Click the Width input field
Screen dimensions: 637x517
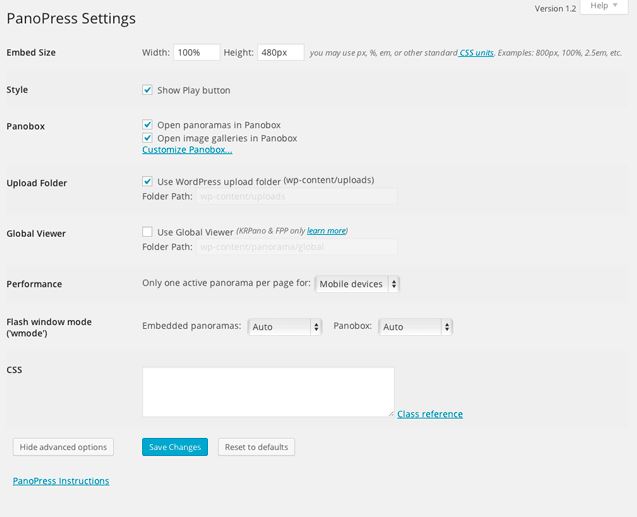(197, 52)
